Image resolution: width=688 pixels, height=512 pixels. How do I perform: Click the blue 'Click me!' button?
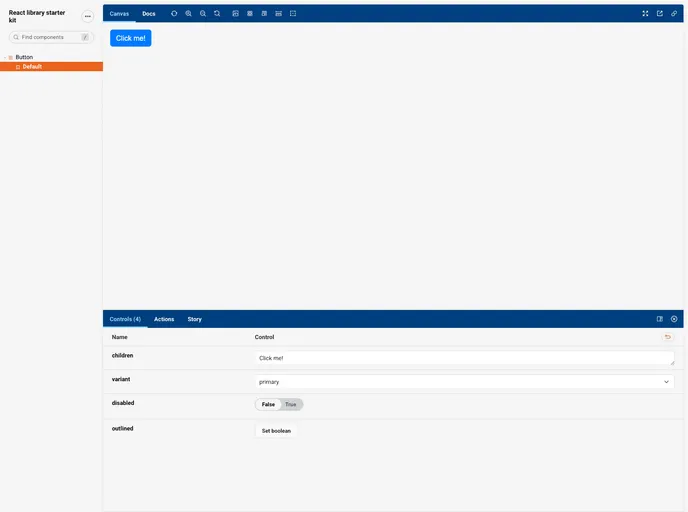131,38
